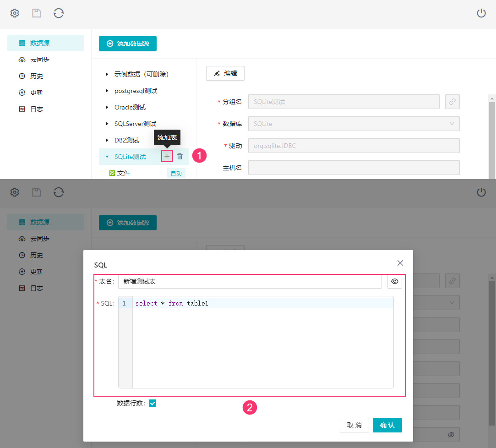Expand the DB2测试 tree node

[107, 140]
